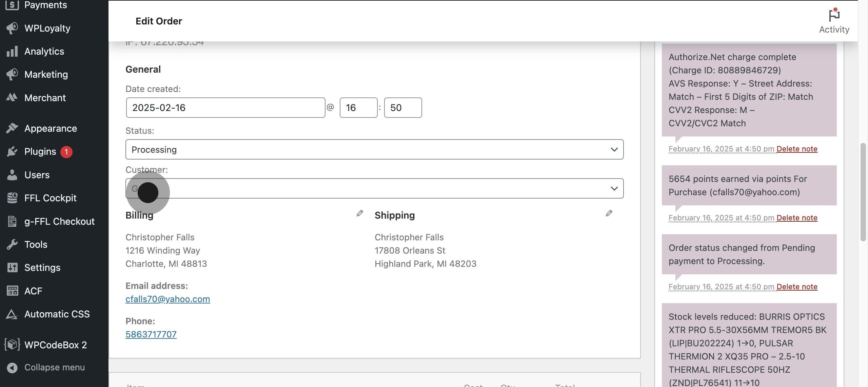This screenshot has height=387, width=868.
Task: Click the Billing edit pencil icon
Action: [x=360, y=213]
